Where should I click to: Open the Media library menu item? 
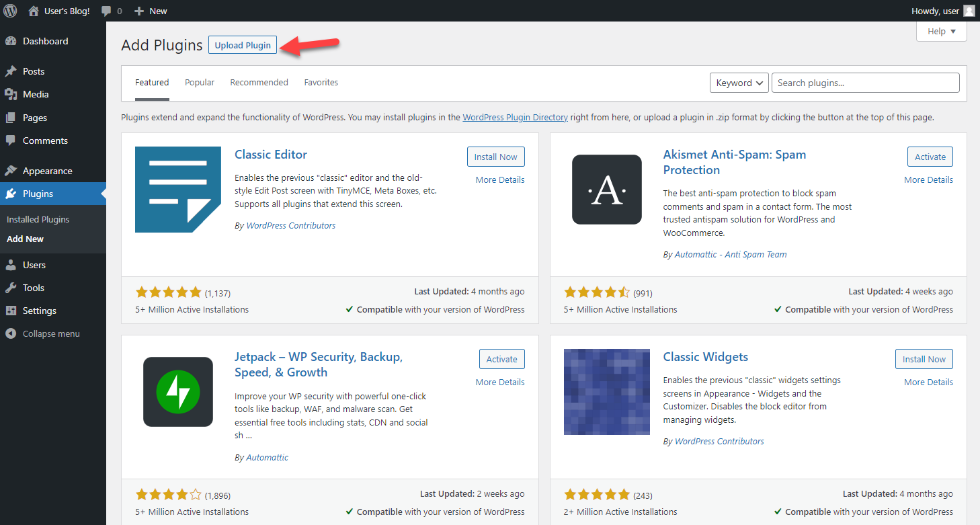36,94
